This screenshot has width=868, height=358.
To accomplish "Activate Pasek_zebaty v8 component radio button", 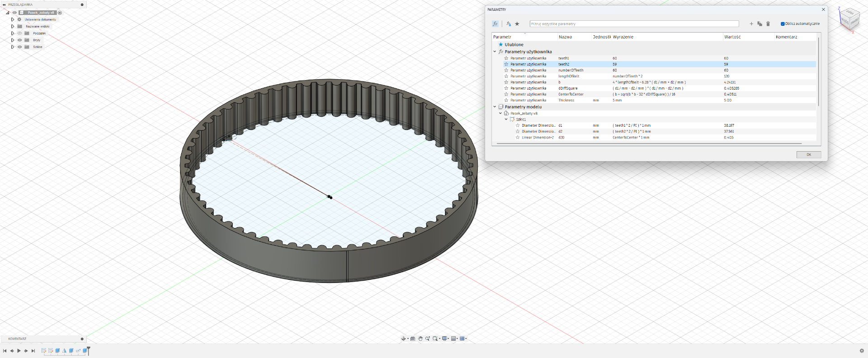I will (60, 13).
